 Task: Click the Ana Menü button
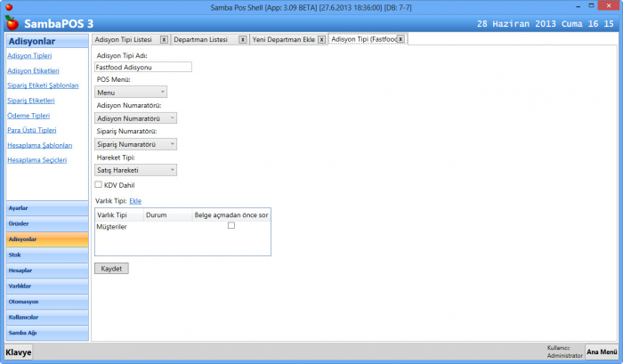602,352
